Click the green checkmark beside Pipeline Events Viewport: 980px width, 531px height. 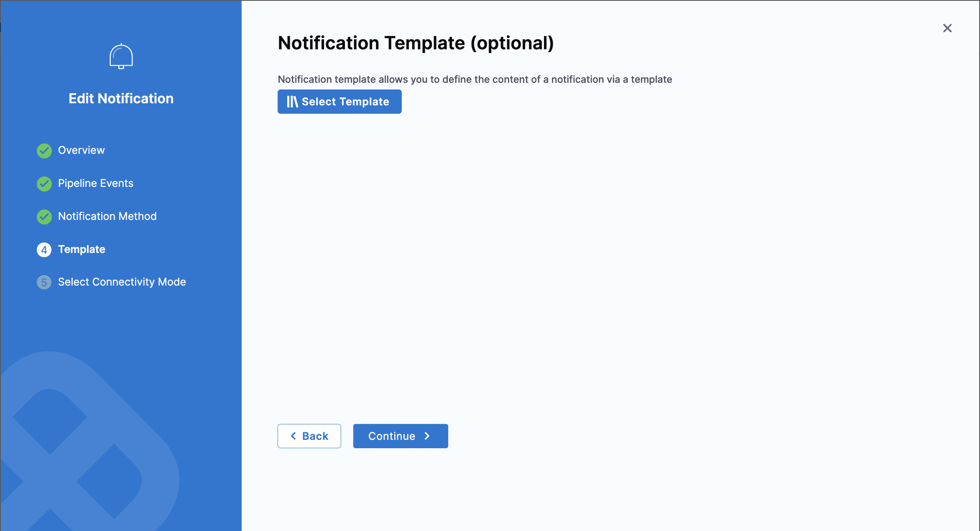(44, 184)
